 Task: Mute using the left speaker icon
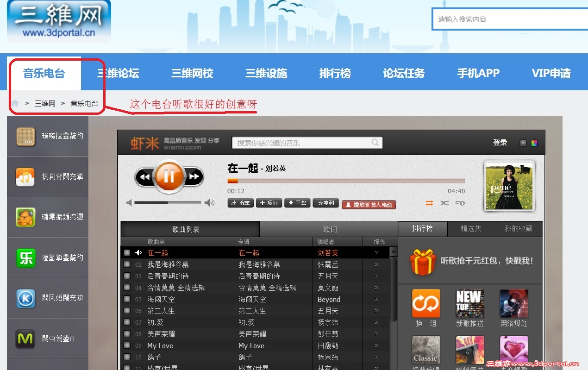coord(129,202)
